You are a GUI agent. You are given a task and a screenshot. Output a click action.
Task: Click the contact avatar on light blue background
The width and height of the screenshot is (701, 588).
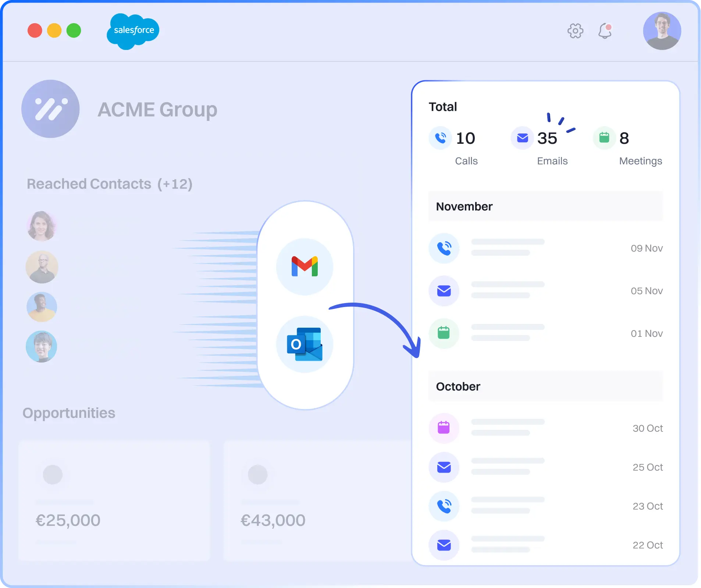(42, 347)
